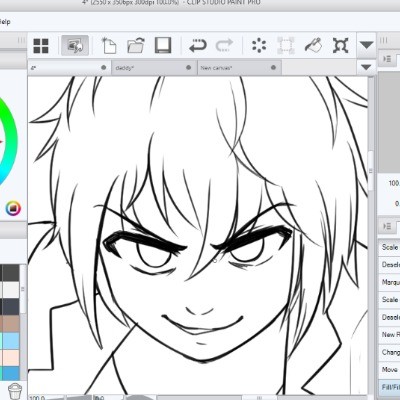Screen dimensions: 400x400
Task: Open the Help menu
Action: point(5,22)
